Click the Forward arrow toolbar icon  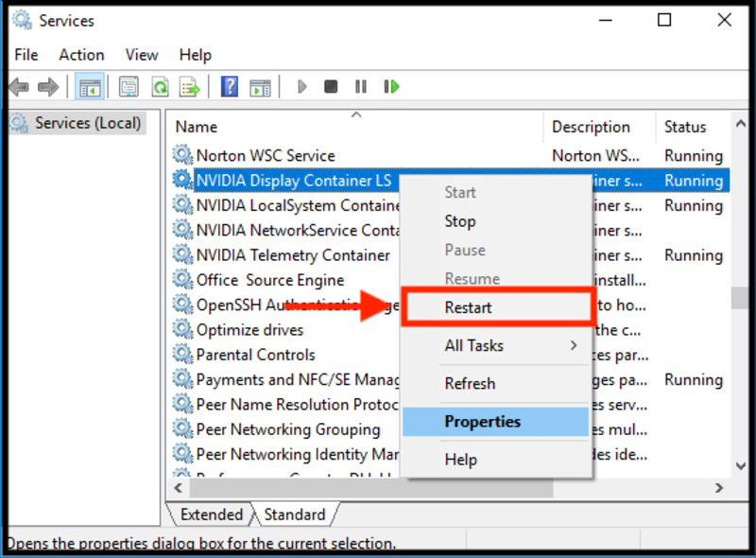48,87
